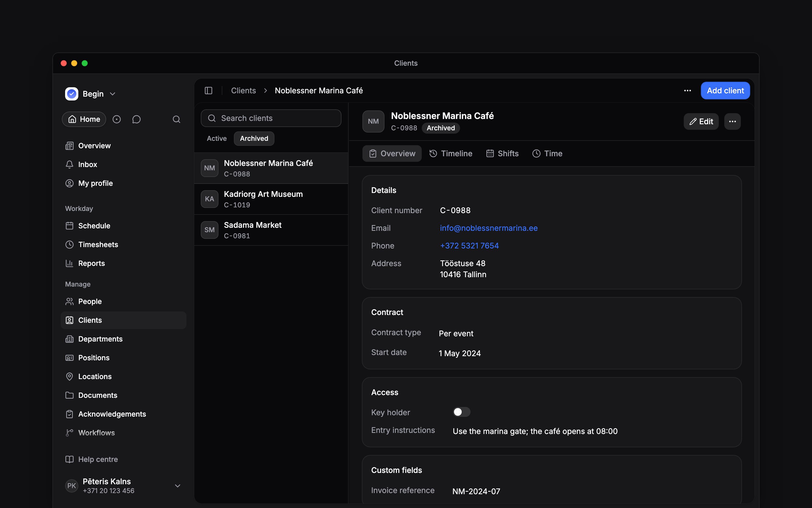
Task: Open the activity circle icon beside Home
Action: point(116,119)
